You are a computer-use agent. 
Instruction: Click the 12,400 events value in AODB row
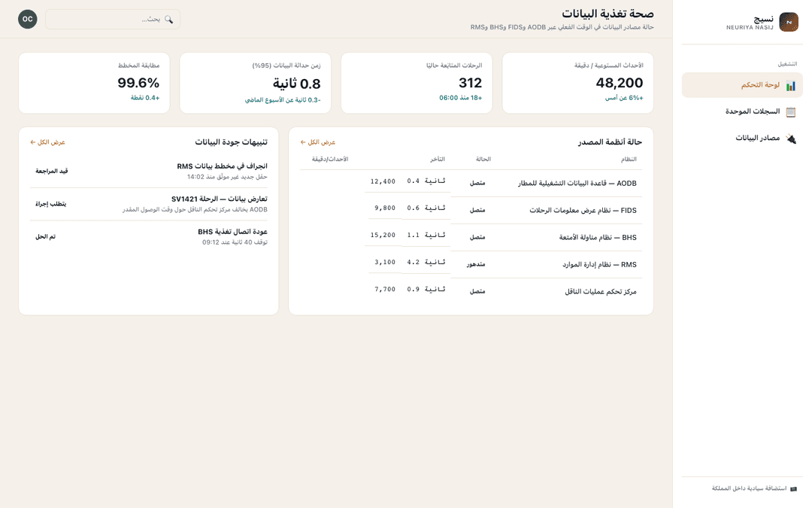383,181
